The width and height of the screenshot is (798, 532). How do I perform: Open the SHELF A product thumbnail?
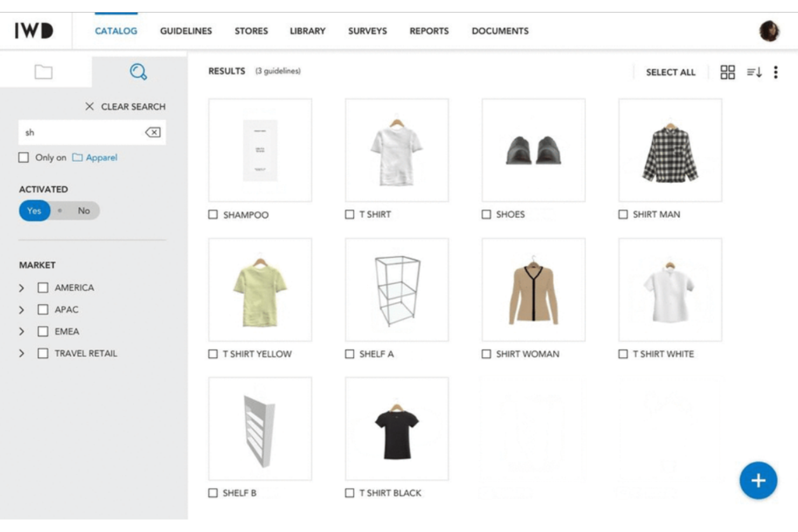(396, 289)
